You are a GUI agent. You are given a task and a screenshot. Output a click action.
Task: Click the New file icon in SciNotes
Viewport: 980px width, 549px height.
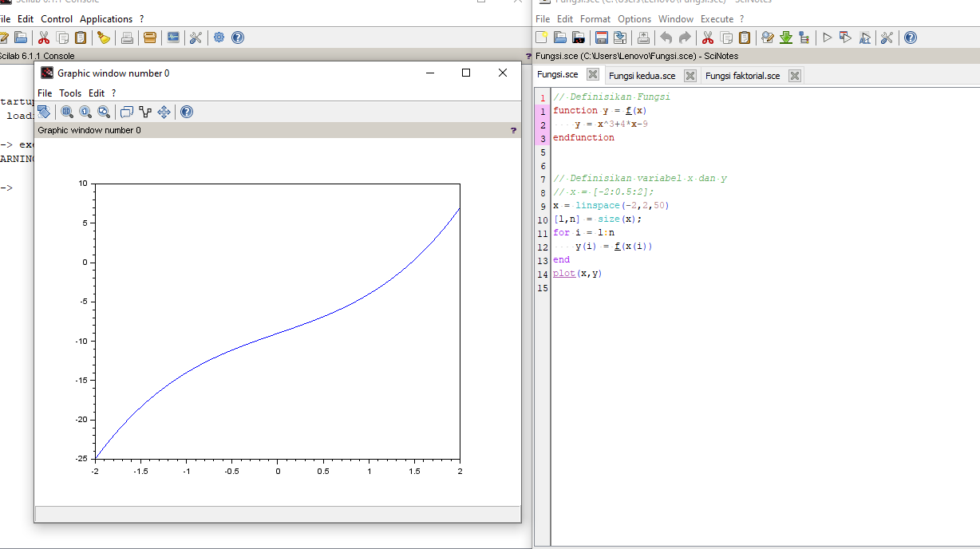(542, 38)
